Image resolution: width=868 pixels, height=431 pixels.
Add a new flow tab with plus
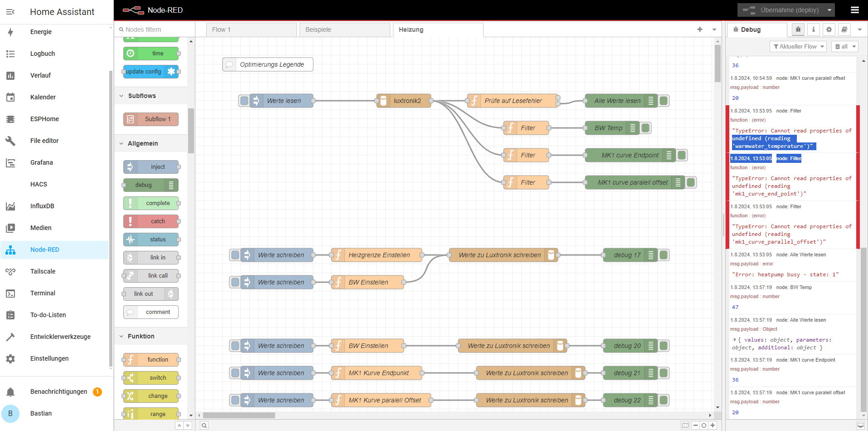(700, 29)
